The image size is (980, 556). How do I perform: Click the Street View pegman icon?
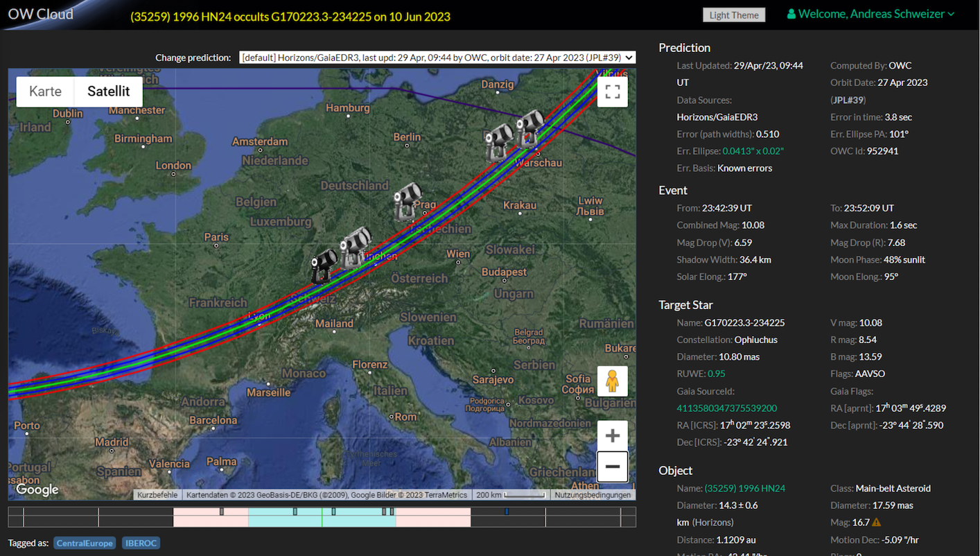click(x=612, y=381)
